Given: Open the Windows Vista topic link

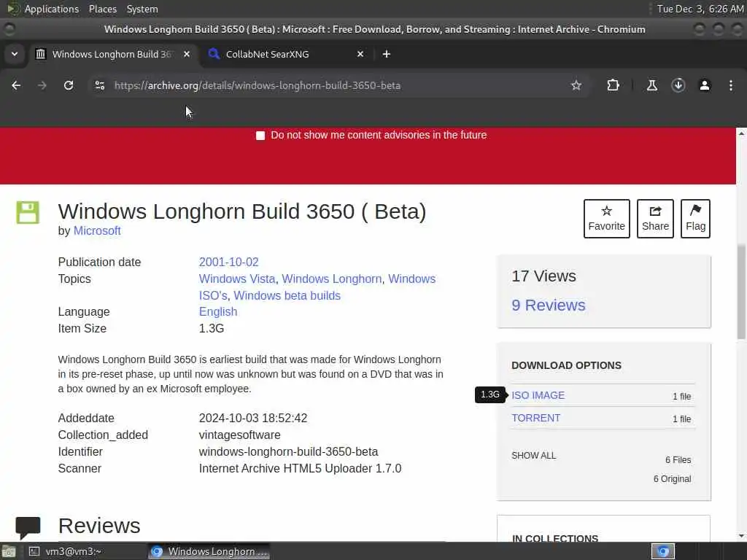Looking at the screenshot, I should click(237, 279).
